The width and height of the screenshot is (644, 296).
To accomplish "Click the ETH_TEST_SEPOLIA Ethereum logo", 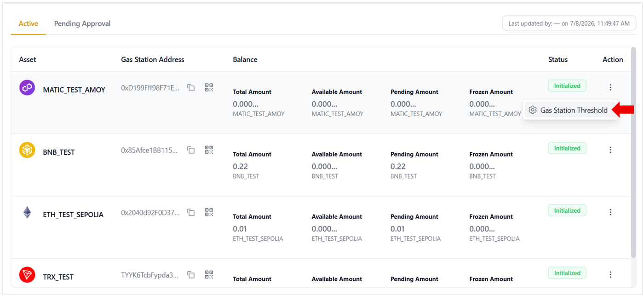I will [27, 212].
